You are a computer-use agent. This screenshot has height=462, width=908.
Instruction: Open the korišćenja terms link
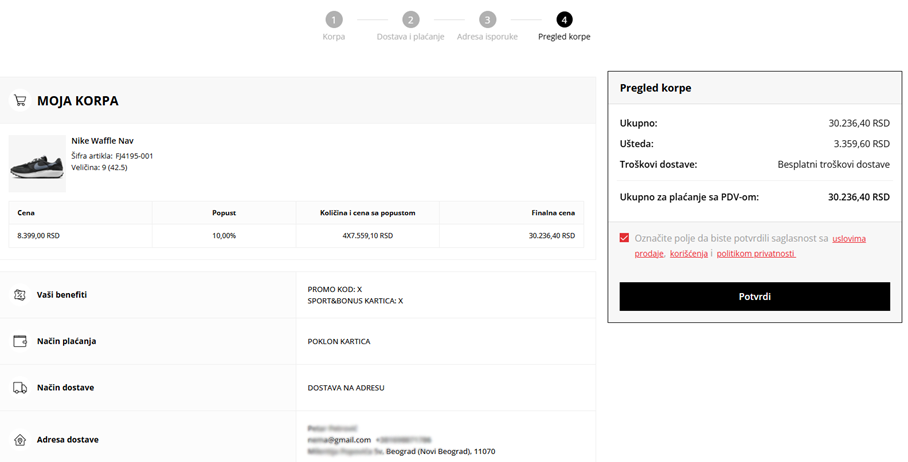(688, 254)
